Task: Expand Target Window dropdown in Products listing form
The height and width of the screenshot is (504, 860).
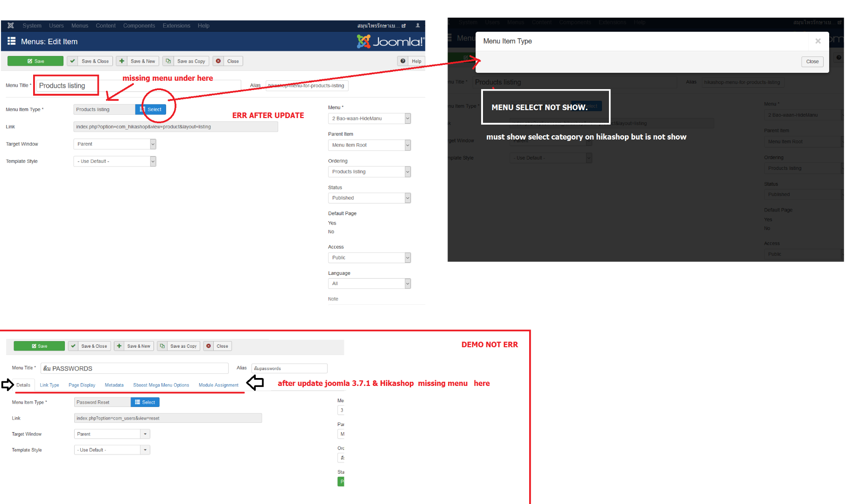Action: coord(115,144)
